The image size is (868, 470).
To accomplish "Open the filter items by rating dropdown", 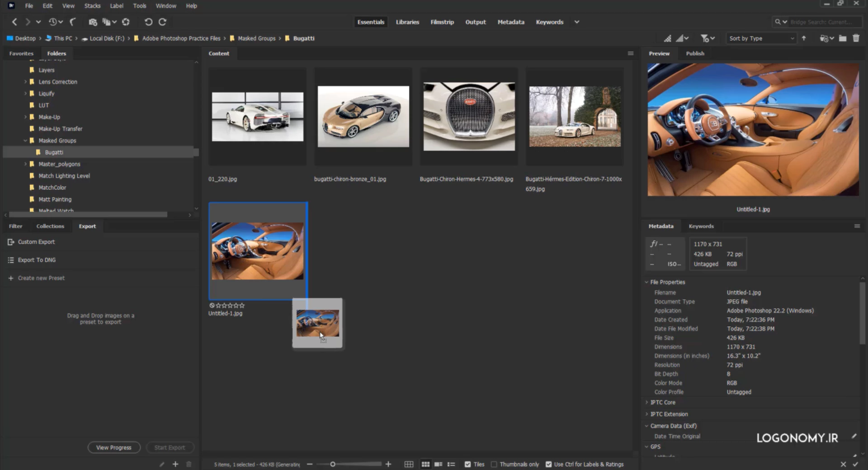I will [708, 38].
